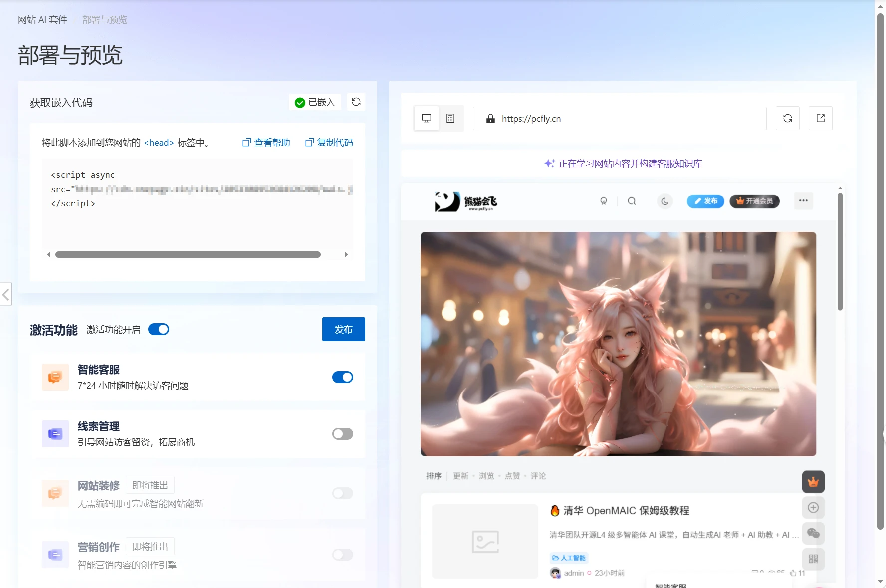886x588 pixels.
Task: Click the 引导网站访客留资，拓展商机 description
Action: click(136, 442)
